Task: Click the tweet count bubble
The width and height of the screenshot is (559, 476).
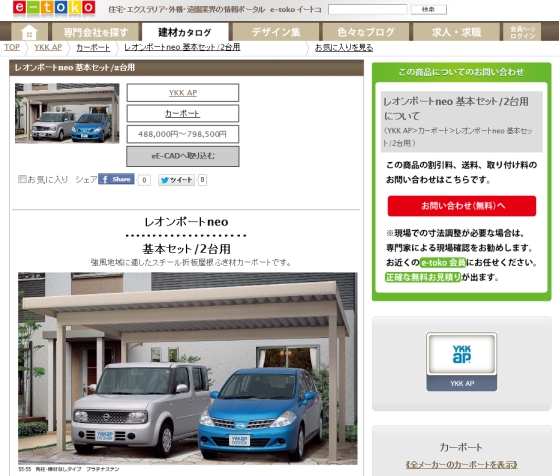Action: tap(202, 180)
